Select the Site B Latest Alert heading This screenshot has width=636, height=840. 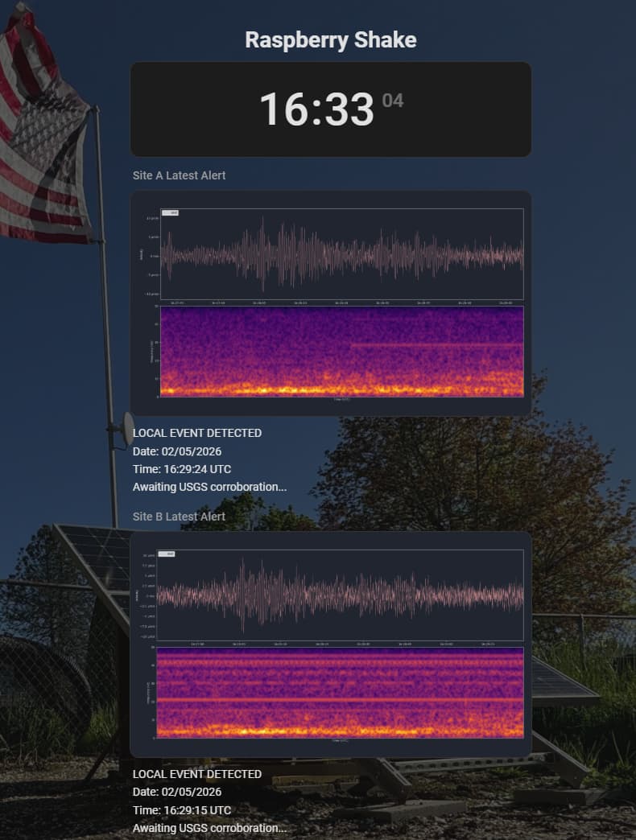[x=179, y=516]
